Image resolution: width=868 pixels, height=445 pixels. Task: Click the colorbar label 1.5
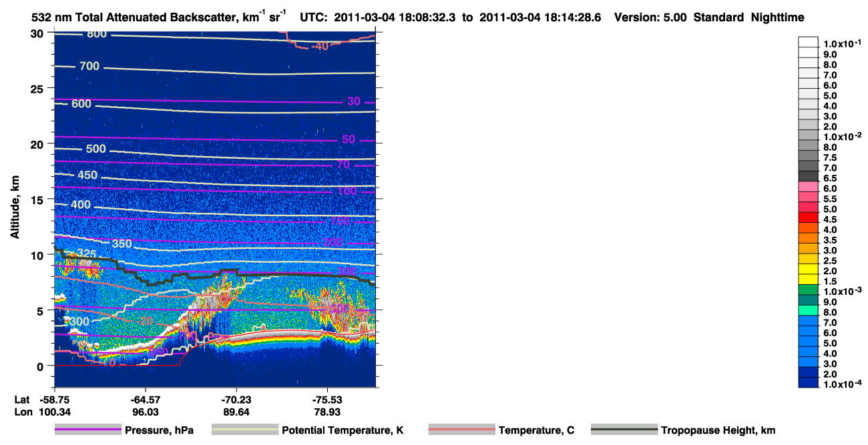pyautogui.click(x=830, y=281)
